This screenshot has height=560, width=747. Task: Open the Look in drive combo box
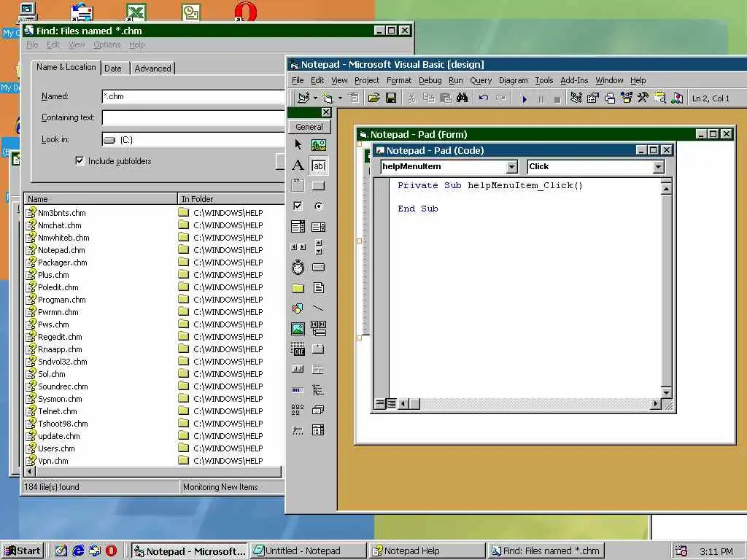click(193, 139)
